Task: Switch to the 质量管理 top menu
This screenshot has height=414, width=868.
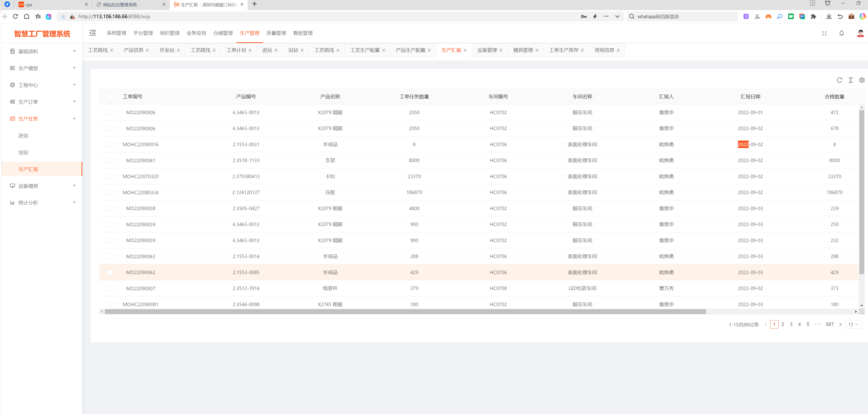Action: [x=276, y=33]
